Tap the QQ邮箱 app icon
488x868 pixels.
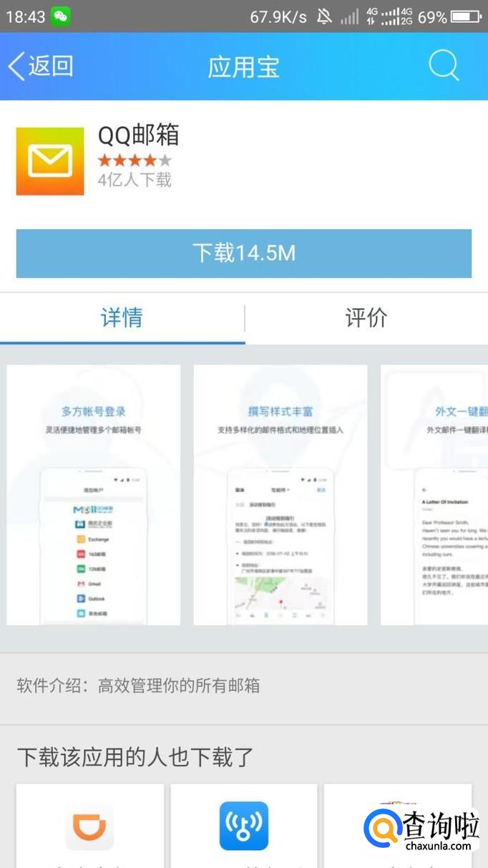[50, 161]
